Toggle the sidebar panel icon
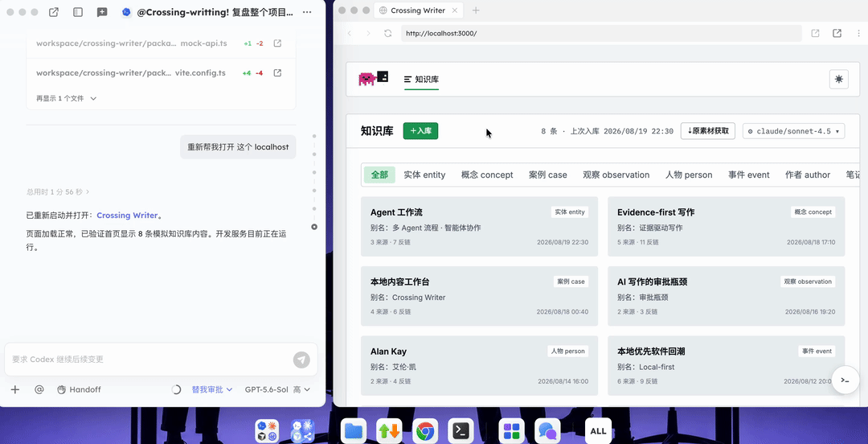This screenshot has width=868, height=444. (x=78, y=12)
